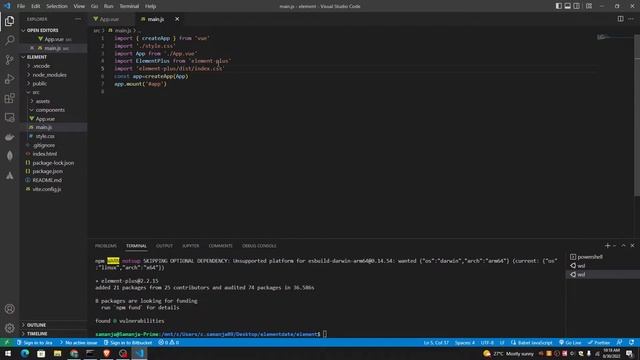Open the Accounts icon in activity bar
The image size is (640, 360).
(9, 309)
